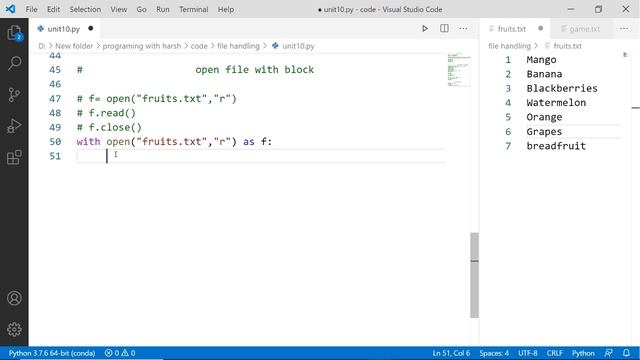This screenshot has width=640, height=360.
Task: Expand 'file handling' breadcrumb in unit10.py editor
Action: [x=238, y=46]
